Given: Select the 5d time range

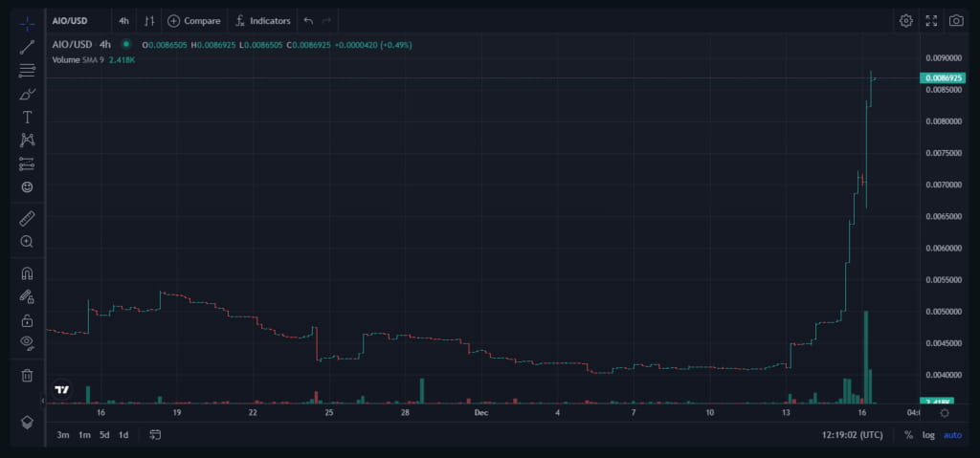Looking at the screenshot, I should point(104,435).
